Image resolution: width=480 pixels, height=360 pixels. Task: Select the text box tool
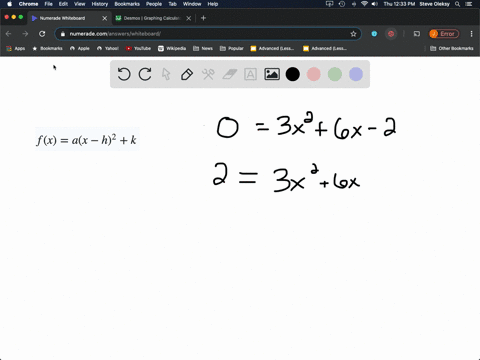[x=250, y=74]
